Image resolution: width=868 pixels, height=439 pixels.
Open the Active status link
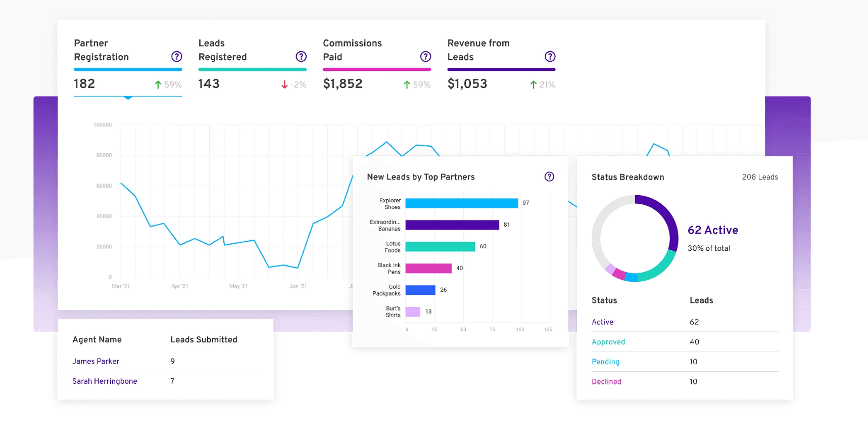(602, 322)
